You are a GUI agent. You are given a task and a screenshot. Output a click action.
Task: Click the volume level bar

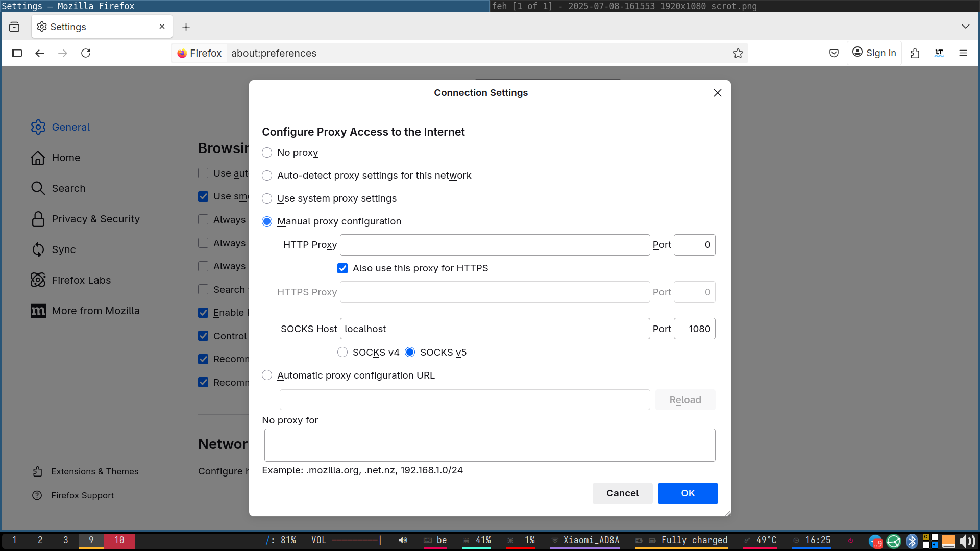tap(356, 540)
